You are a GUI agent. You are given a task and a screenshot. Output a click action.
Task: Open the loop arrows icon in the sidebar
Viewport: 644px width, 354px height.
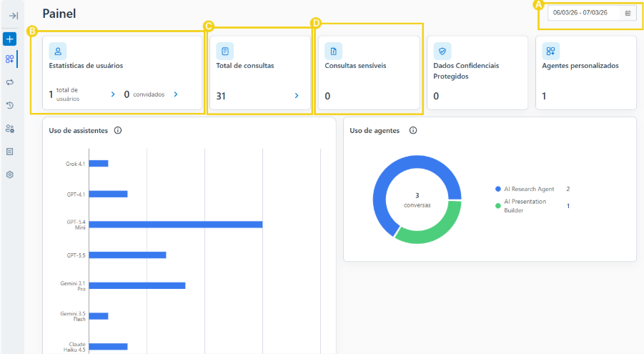(x=10, y=82)
